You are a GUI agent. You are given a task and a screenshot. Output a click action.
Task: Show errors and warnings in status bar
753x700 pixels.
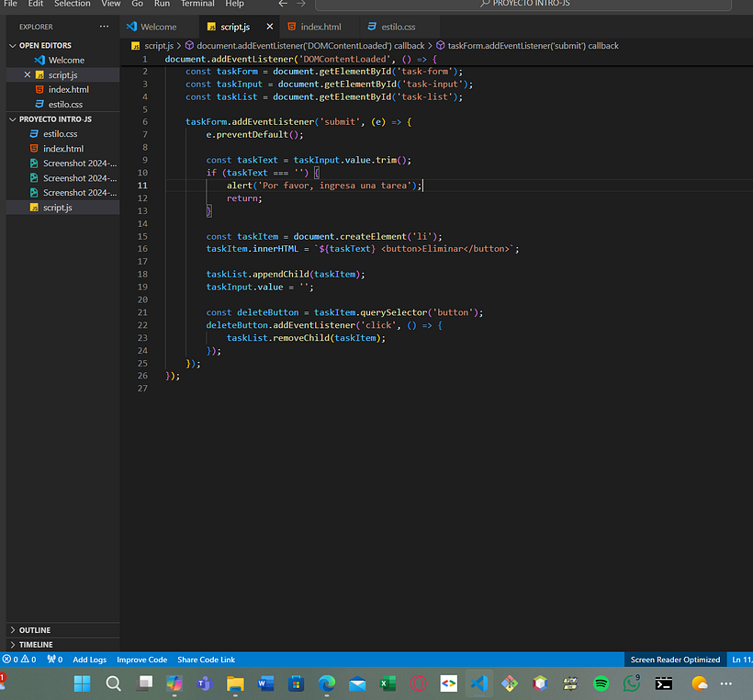pyautogui.click(x=19, y=660)
